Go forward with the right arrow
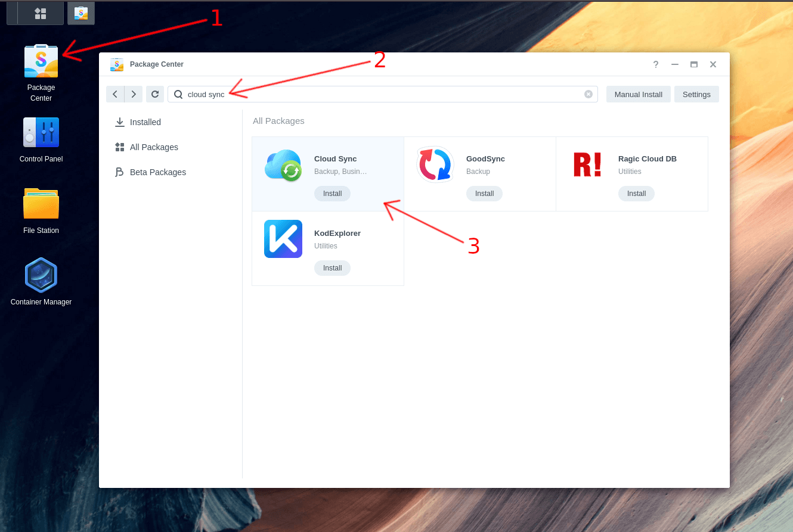The width and height of the screenshot is (793, 532). tap(134, 94)
